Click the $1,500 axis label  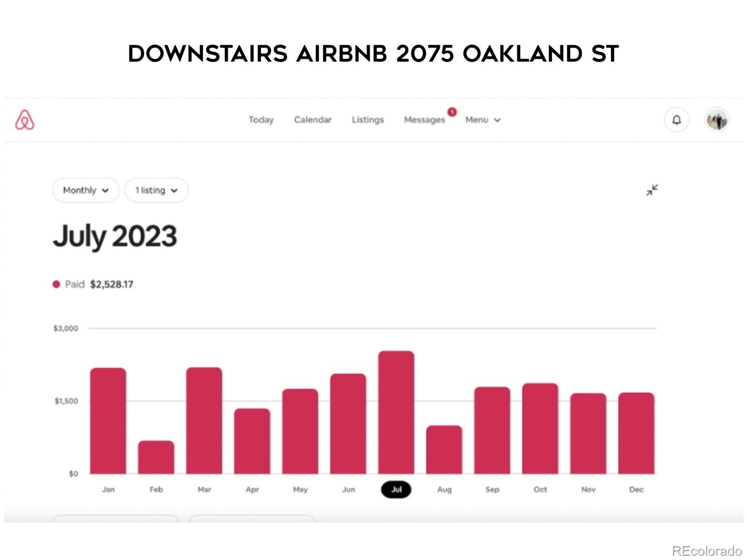[x=66, y=401]
